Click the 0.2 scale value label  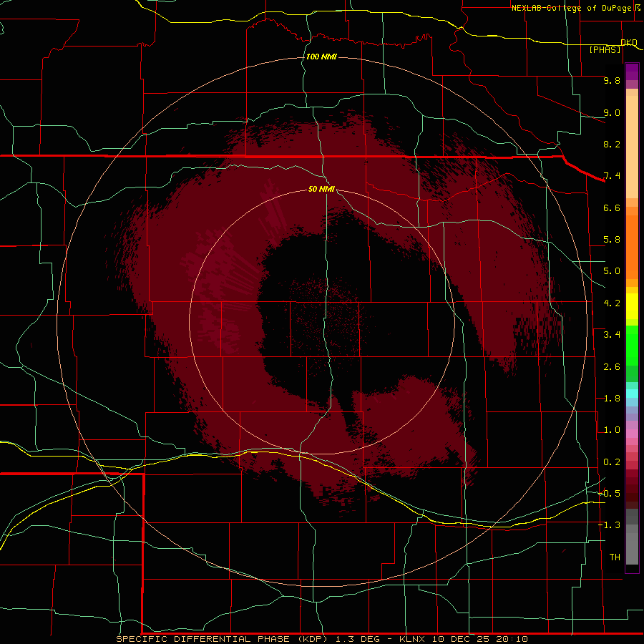[x=612, y=462]
